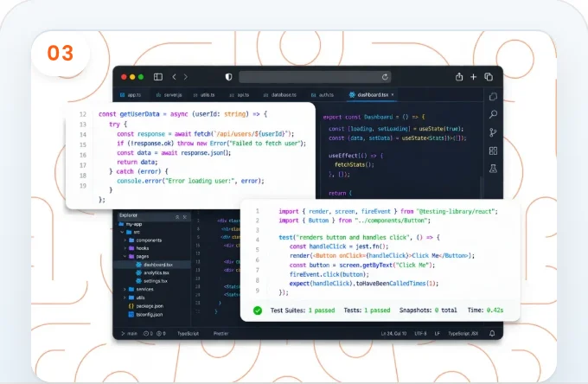Collapse the Explorer panel with the chevron icon
Image resolution: width=588 pixels, height=384 pixels.
pos(177,217)
